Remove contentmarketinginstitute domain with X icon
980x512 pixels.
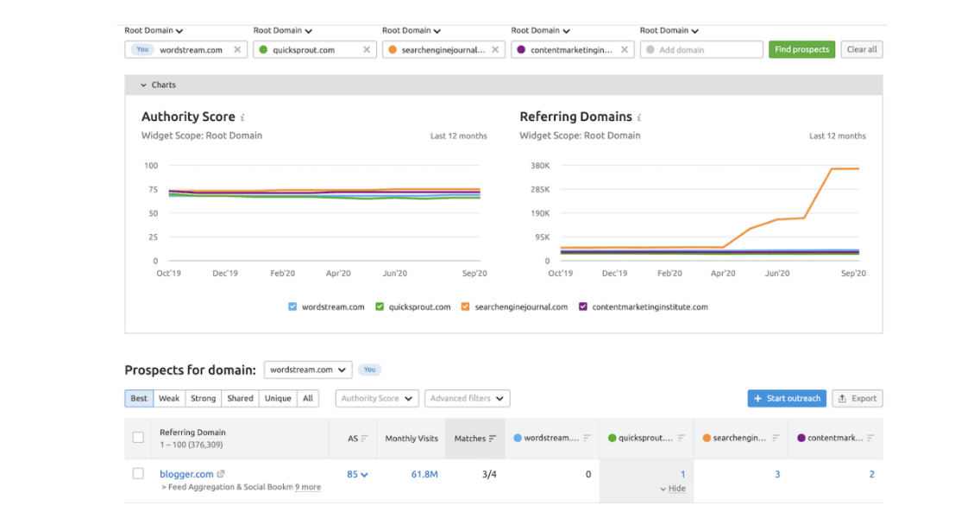pos(625,49)
